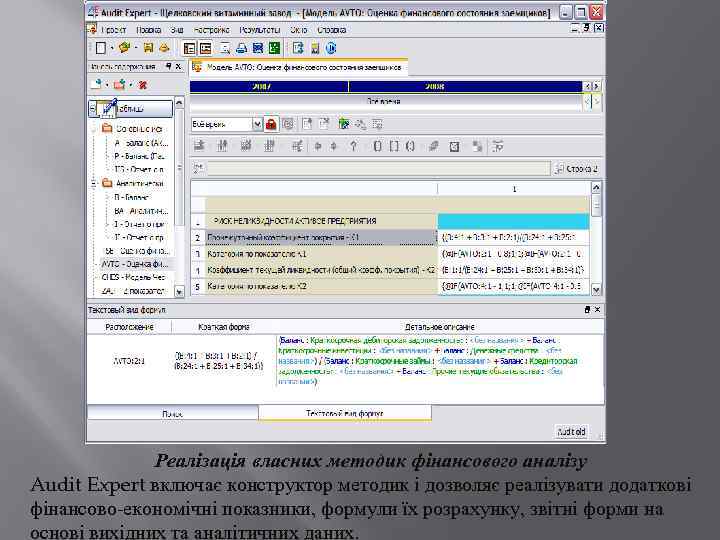Click the insert row icon in the formula toolbar
This screenshot has height=540, width=720.
coord(199,146)
